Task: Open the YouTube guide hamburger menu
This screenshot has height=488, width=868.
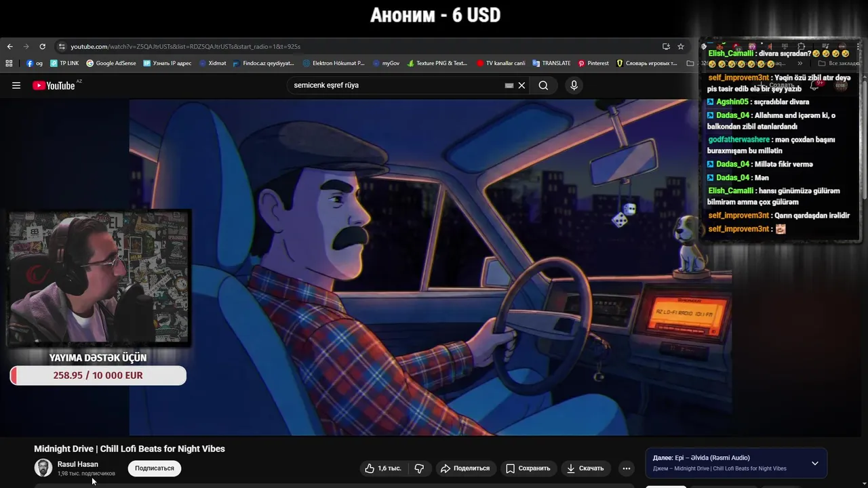Action: tap(16, 85)
